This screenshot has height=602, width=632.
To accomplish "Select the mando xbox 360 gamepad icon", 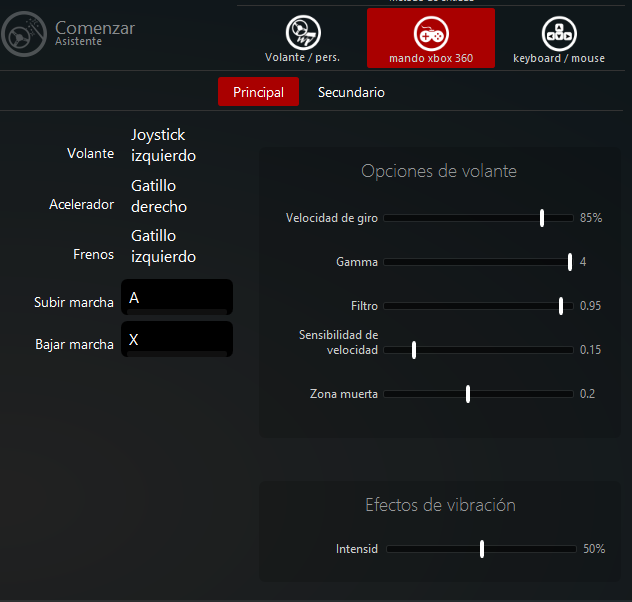I will [x=431, y=34].
